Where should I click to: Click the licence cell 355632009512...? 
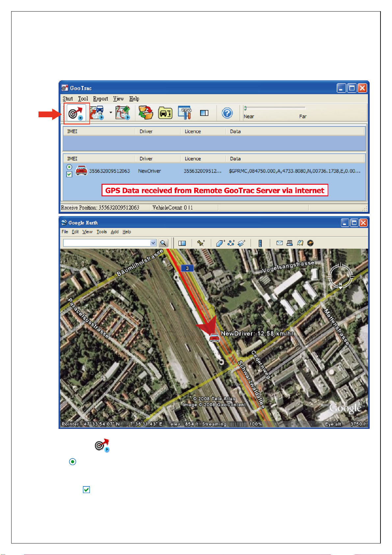203,171
